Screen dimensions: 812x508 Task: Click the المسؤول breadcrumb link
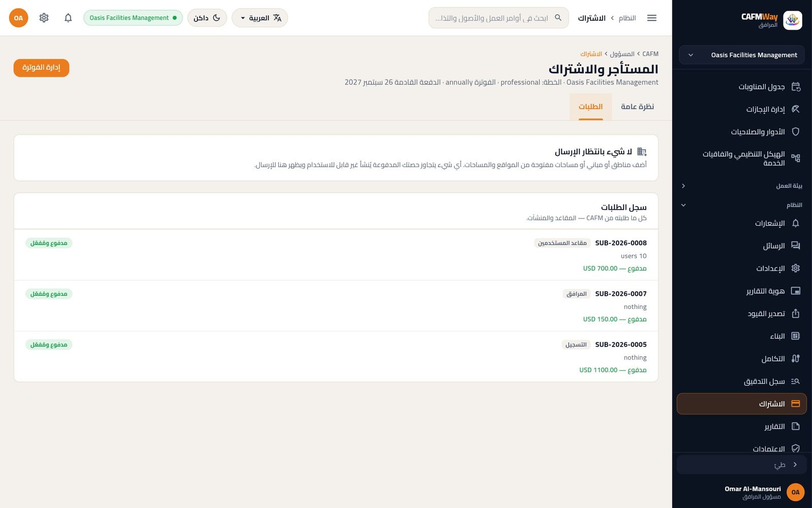(x=622, y=54)
